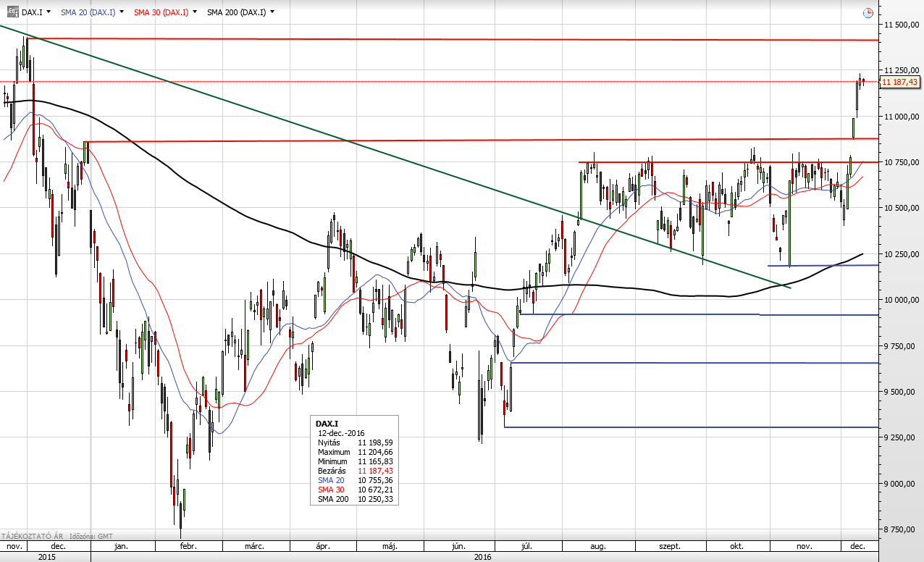Click the 10 000,00 price axis label
Image resolution: width=924 pixels, height=562 pixels.
[x=901, y=300]
